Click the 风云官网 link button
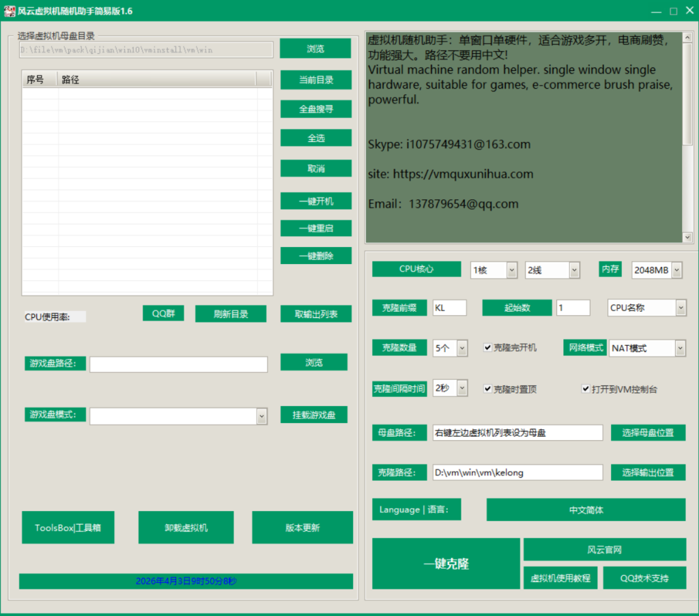The width and height of the screenshot is (699, 616). (604, 550)
